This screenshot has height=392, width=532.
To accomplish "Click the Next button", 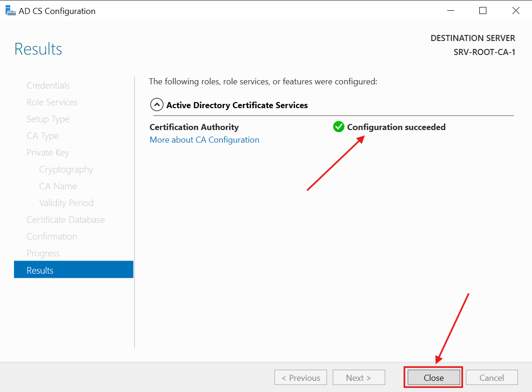I will tap(359, 377).
